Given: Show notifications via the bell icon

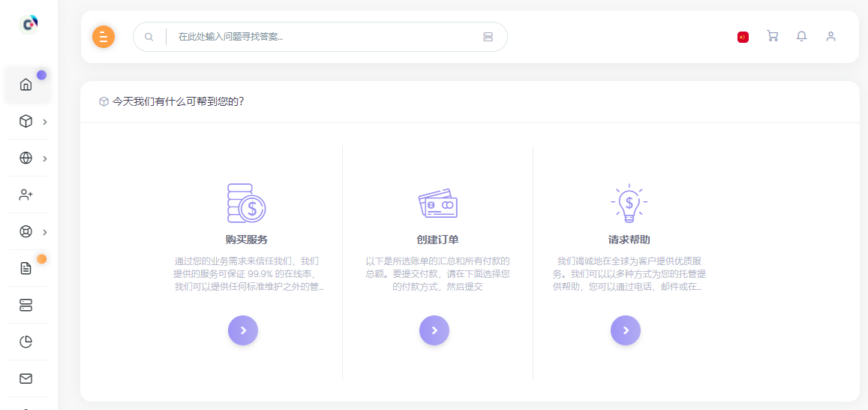Looking at the screenshot, I should tap(801, 36).
